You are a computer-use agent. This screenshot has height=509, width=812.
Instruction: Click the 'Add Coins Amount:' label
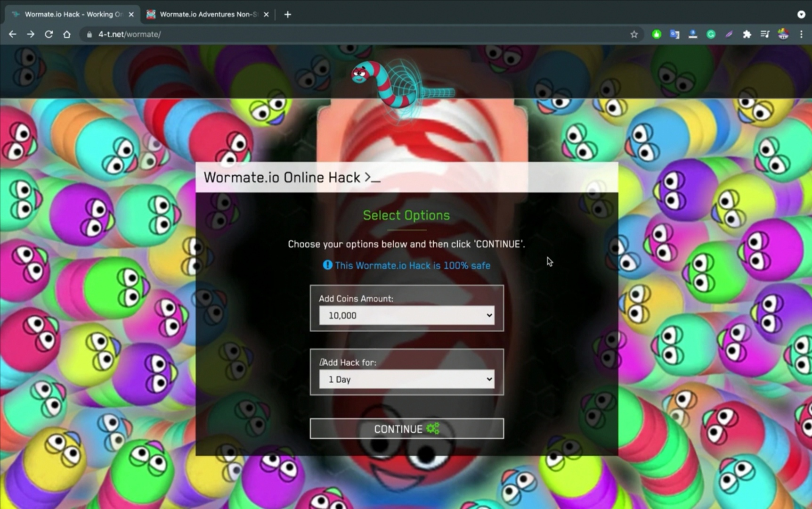(356, 299)
